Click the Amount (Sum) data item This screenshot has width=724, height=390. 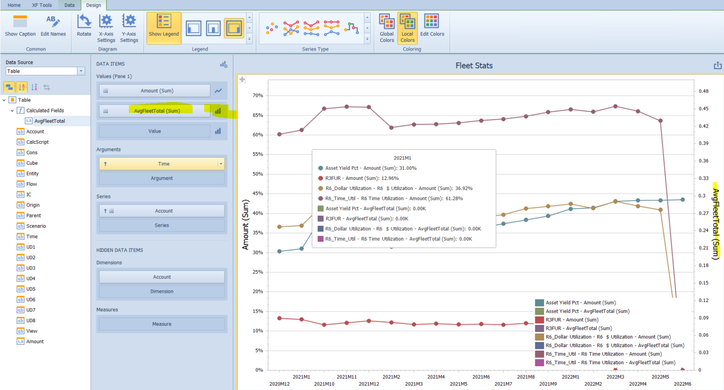point(154,91)
